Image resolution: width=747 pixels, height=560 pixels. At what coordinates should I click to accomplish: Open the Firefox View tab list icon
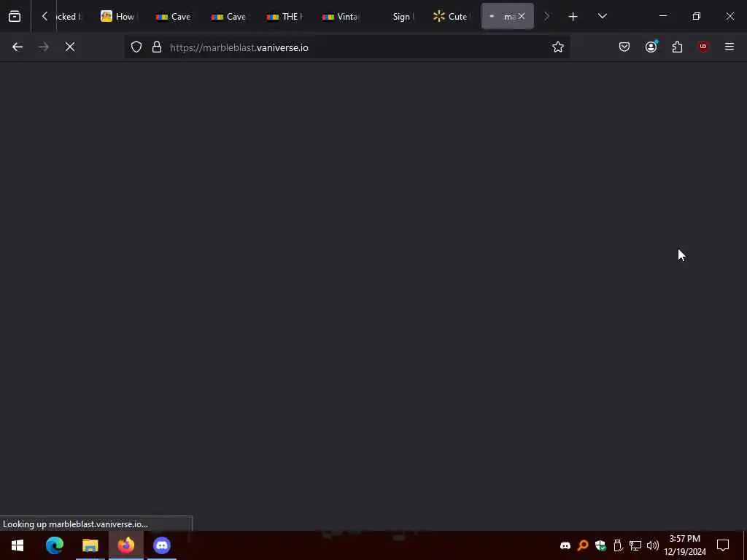[x=15, y=17]
